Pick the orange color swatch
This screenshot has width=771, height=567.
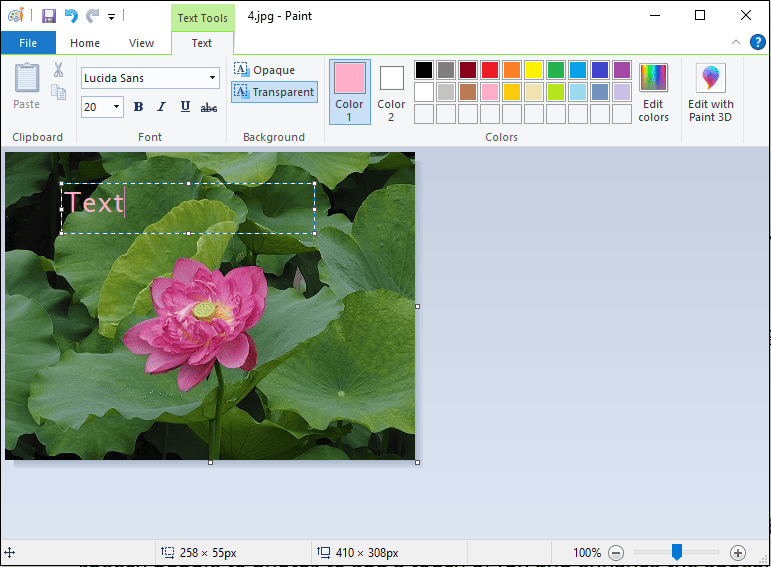pyautogui.click(x=512, y=70)
